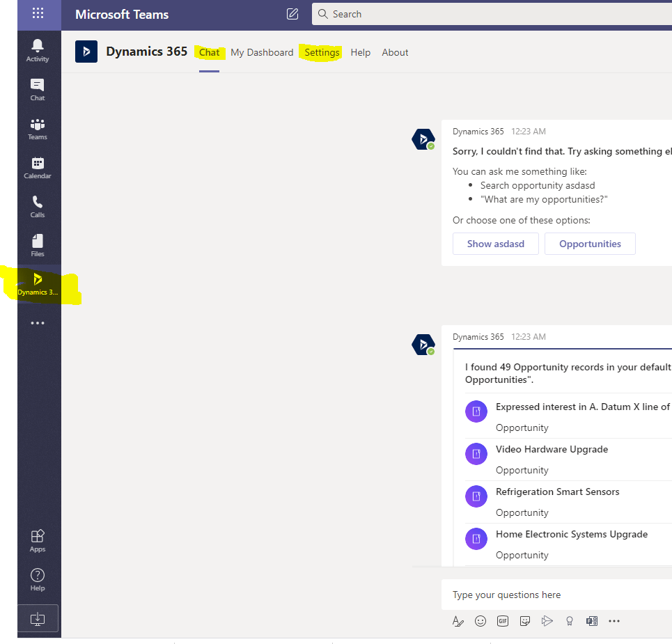Open the Files section in sidebar
The width and height of the screenshot is (672, 644).
pyautogui.click(x=38, y=245)
